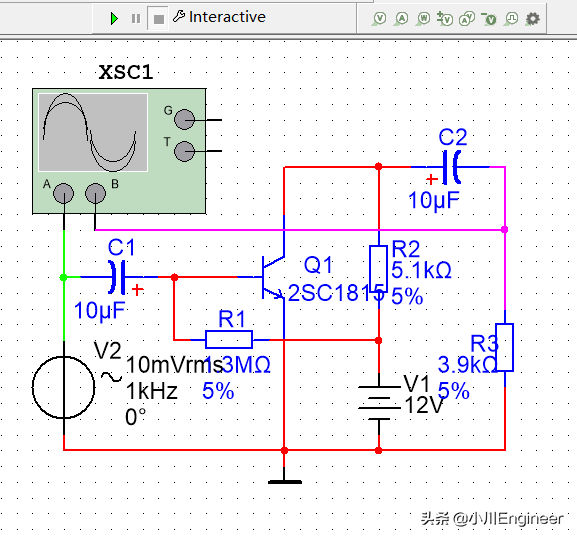
Task: Click the XSC1 oscilloscope display
Action: point(93,132)
